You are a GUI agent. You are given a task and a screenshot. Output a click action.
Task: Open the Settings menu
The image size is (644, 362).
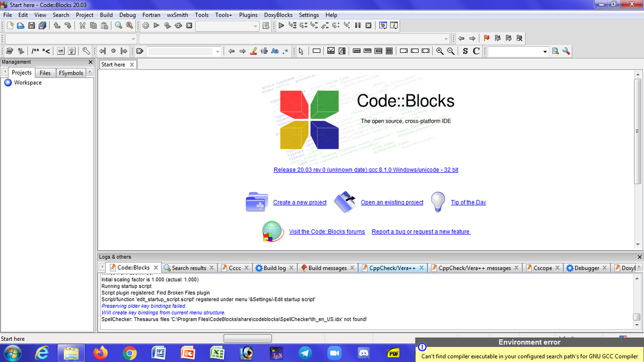click(x=309, y=15)
